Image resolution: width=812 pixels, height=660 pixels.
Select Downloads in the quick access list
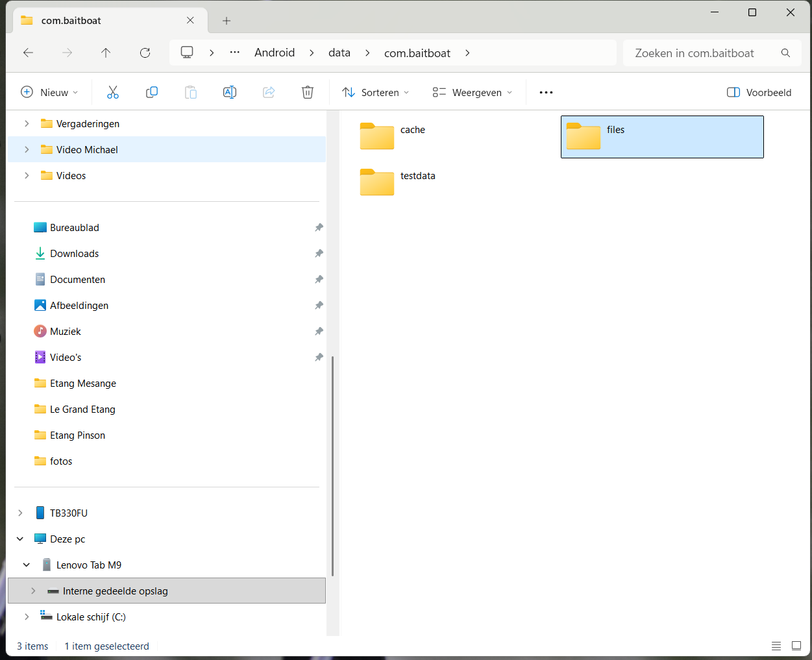coord(75,253)
